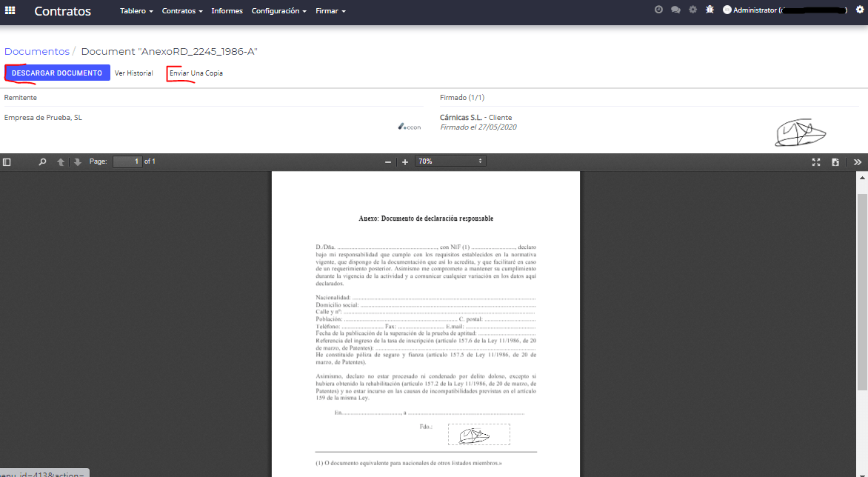This screenshot has width=868, height=477.
Task: Click the Descargar Documento button
Action: pos(57,73)
